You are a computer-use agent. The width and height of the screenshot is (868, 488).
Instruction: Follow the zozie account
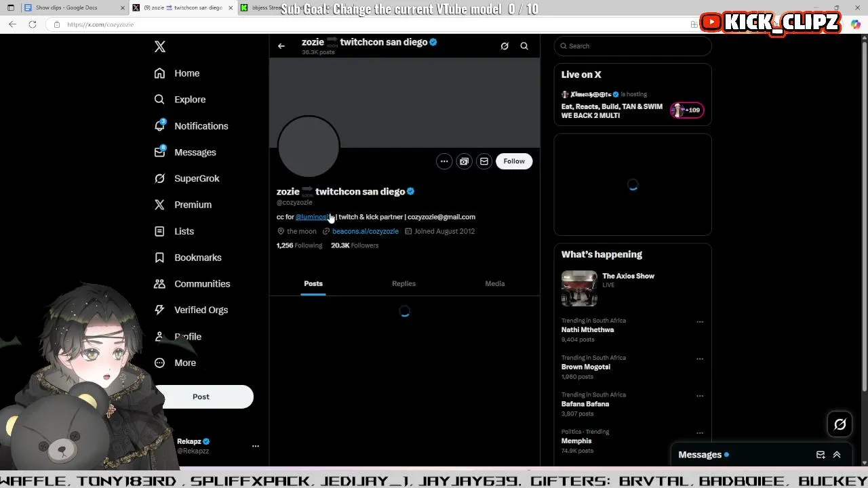point(514,161)
